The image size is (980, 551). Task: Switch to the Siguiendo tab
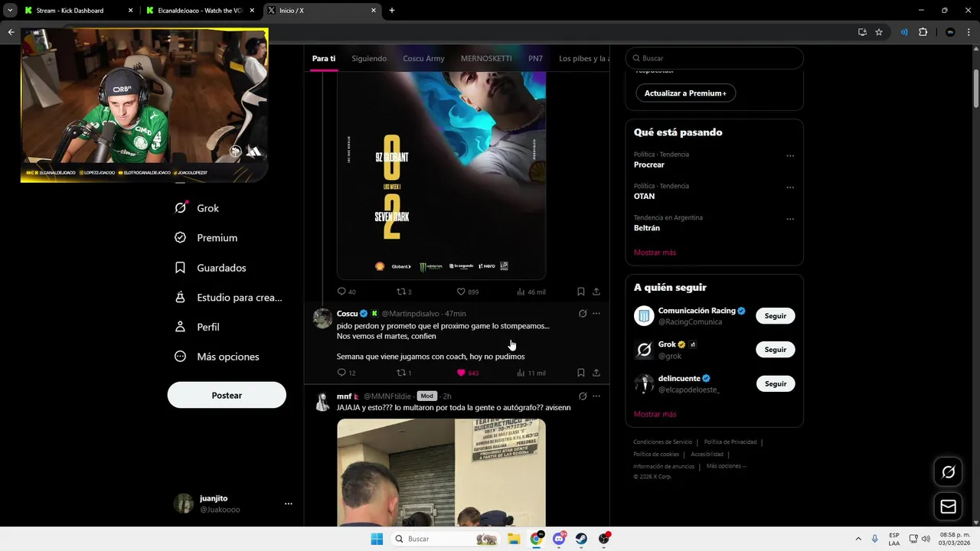(369, 59)
